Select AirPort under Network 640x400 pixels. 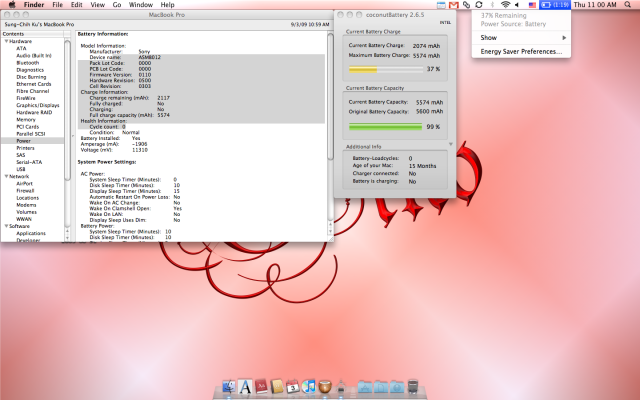point(24,184)
